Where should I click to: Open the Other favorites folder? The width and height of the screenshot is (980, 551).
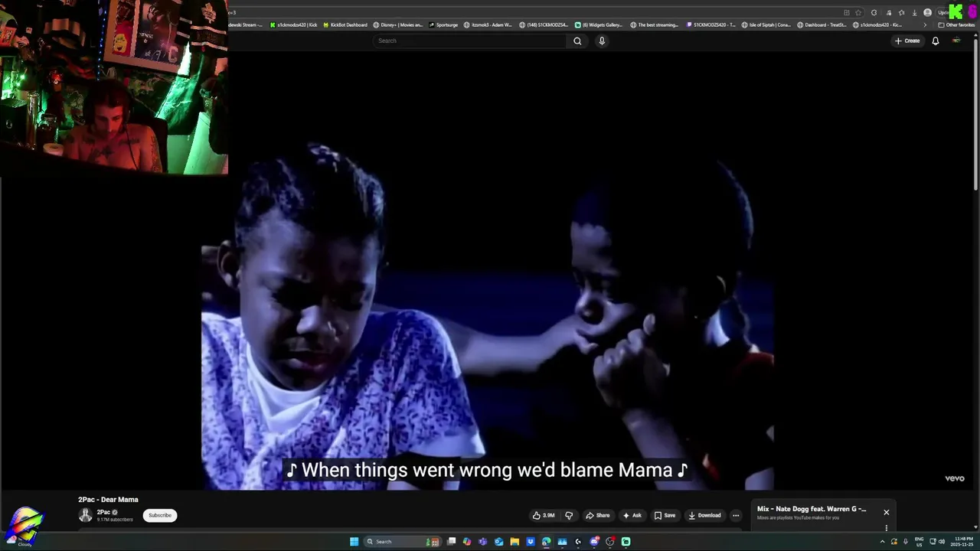click(956, 24)
